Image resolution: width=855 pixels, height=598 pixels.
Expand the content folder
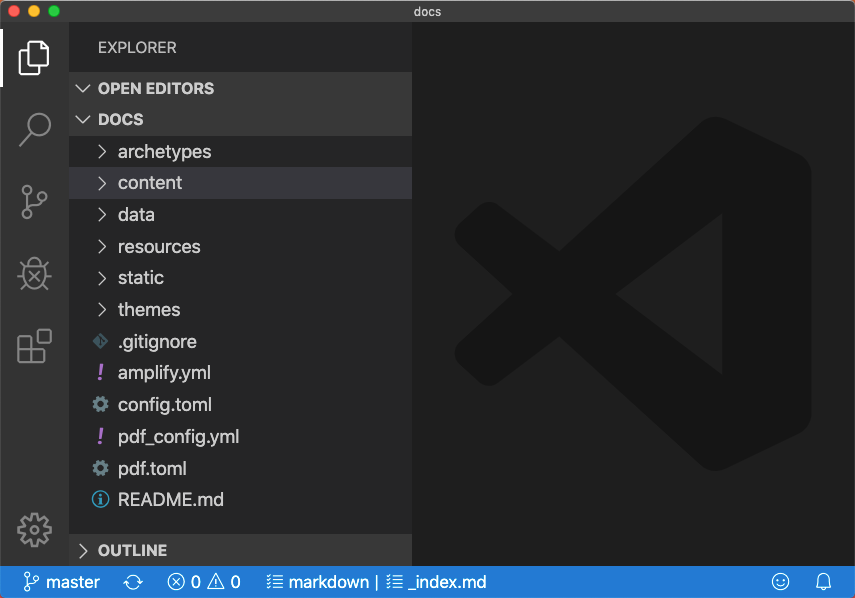150,183
